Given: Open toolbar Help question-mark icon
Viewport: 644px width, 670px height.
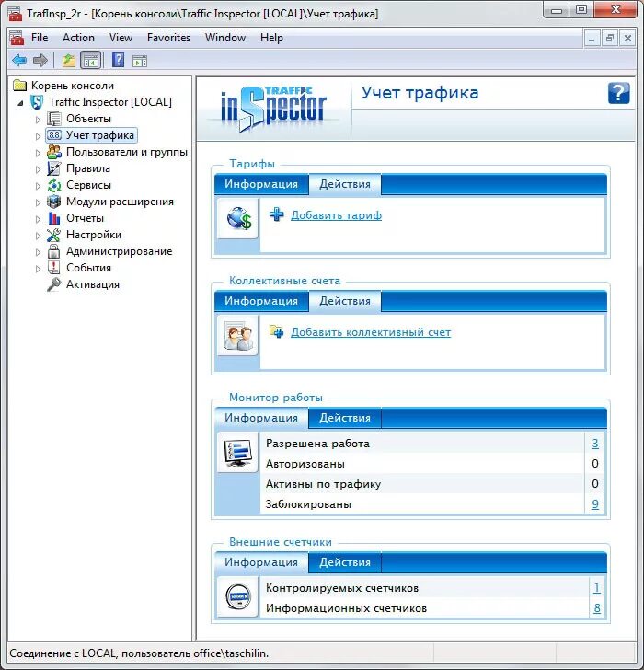Looking at the screenshot, I should coord(119,60).
